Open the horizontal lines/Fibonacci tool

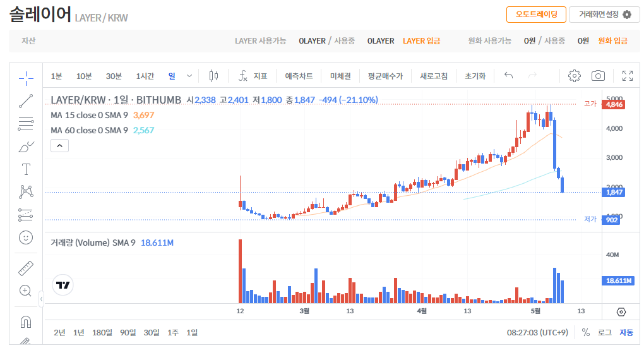[x=26, y=124]
